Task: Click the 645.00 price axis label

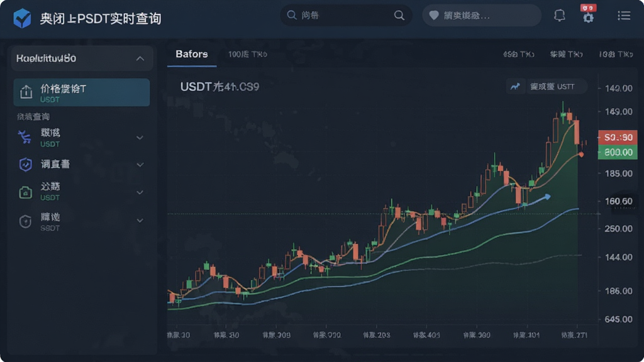Action: tap(619, 319)
